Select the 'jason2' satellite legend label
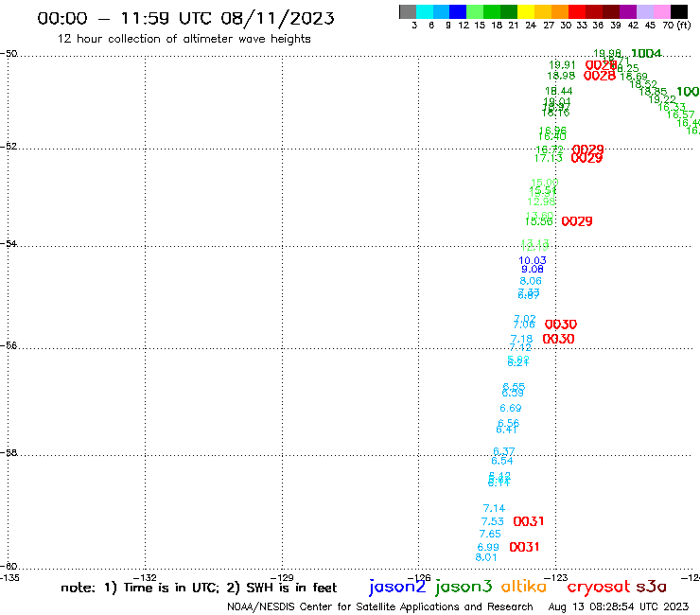 (397, 587)
